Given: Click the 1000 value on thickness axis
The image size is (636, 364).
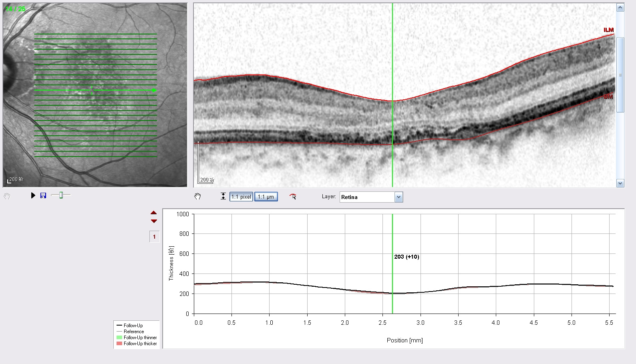Looking at the screenshot, I should click(x=183, y=214).
